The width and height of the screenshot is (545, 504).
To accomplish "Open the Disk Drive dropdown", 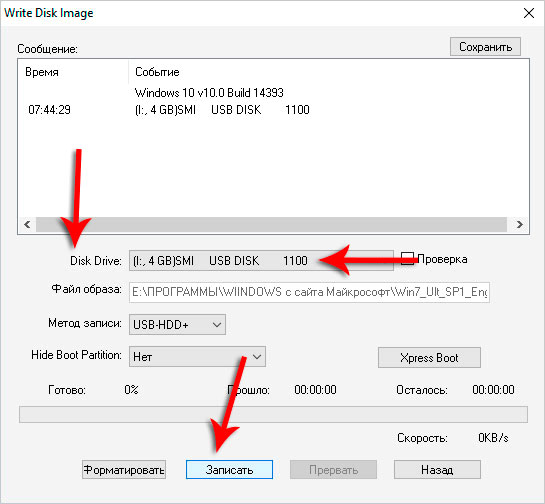I will pyautogui.click(x=261, y=260).
